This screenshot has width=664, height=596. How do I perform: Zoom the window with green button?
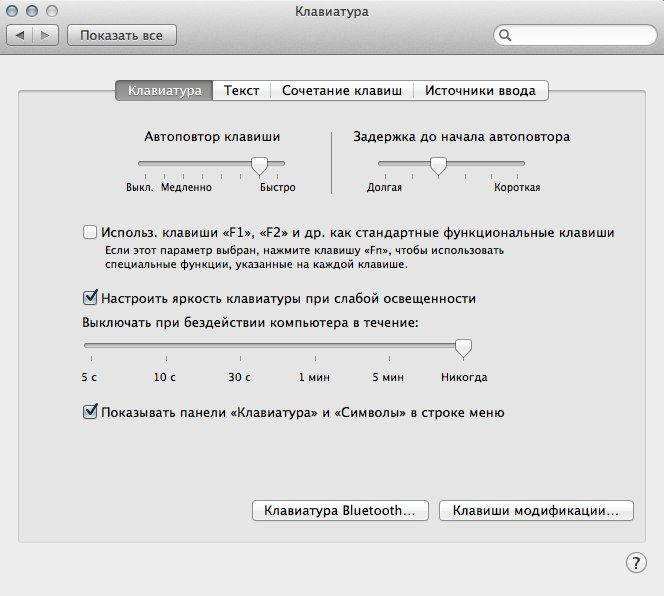pyautogui.click(x=52, y=12)
